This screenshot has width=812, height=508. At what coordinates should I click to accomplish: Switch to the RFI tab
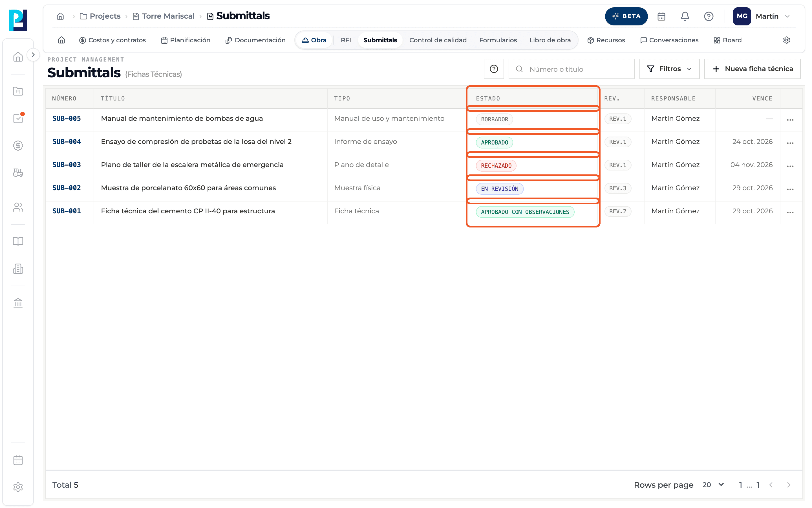click(346, 40)
